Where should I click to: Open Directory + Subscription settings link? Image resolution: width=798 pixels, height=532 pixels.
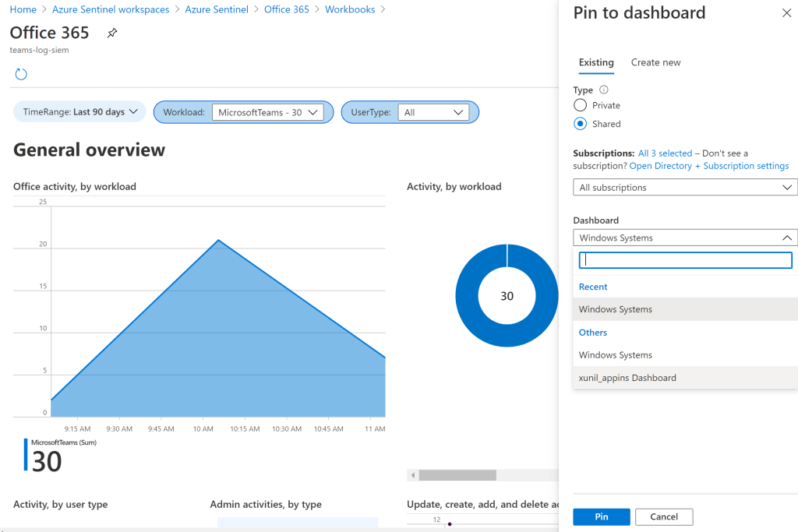point(708,166)
